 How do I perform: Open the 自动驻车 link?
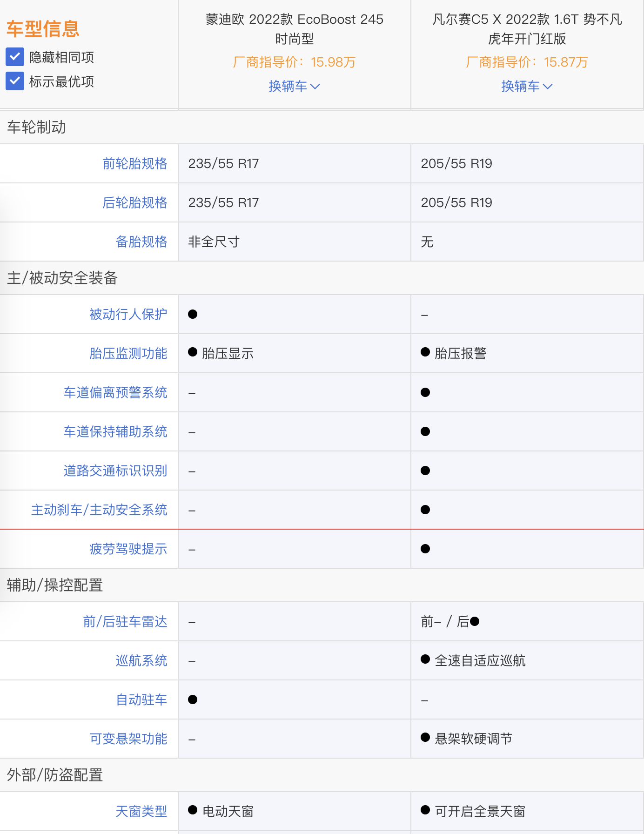click(141, 699)
